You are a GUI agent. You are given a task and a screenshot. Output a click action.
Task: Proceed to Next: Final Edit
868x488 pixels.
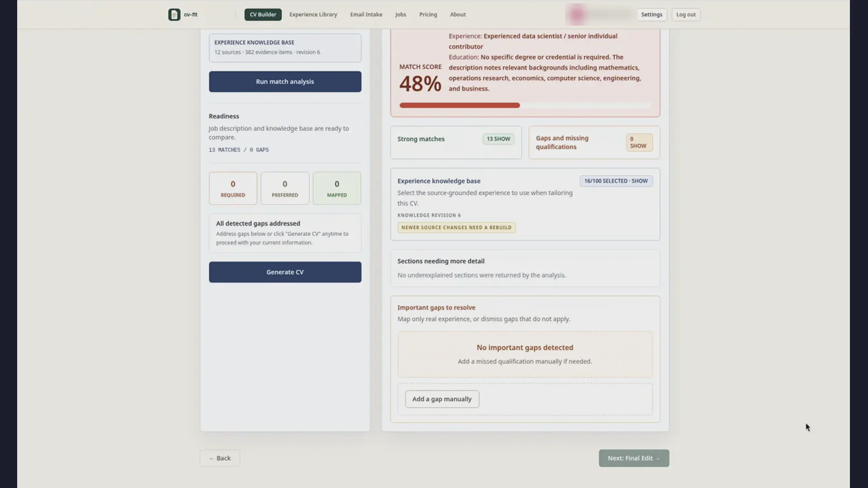click(x=634, y=458)
